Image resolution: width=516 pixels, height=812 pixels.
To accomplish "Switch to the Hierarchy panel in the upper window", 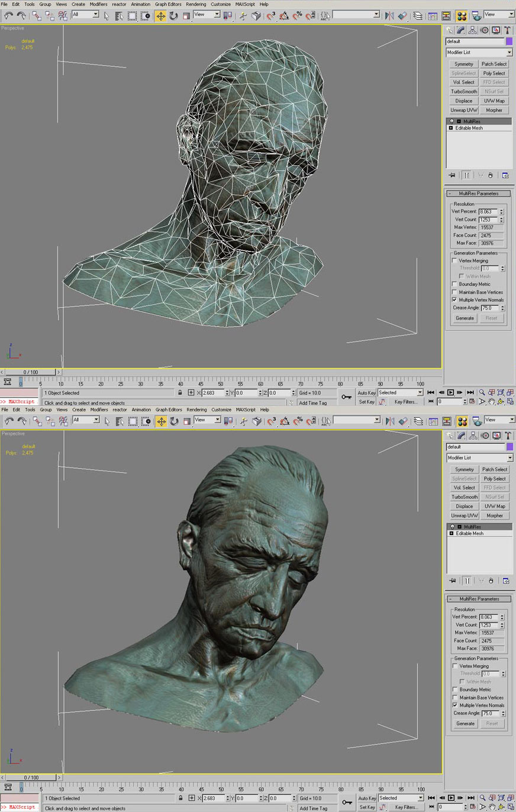I will click(473, 30).
